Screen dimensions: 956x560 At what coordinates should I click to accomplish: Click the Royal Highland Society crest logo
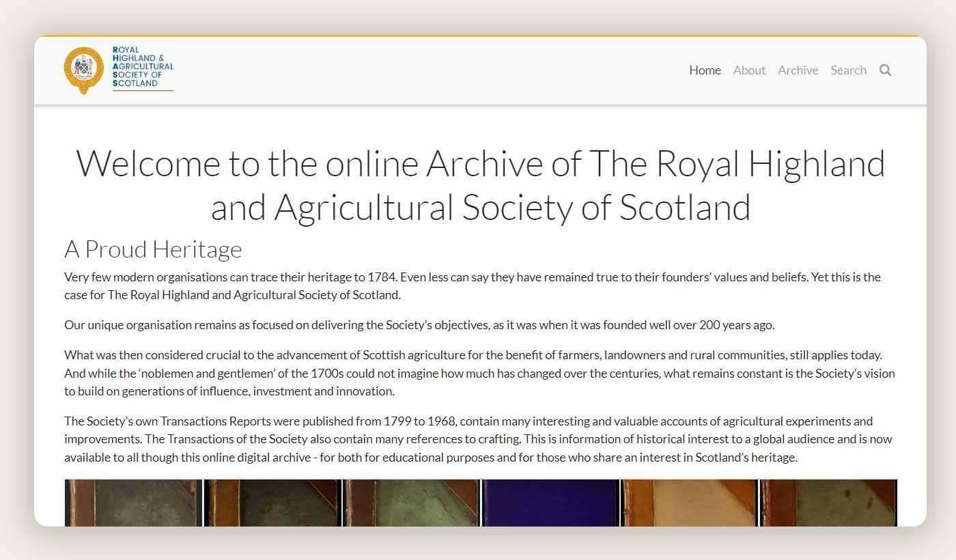[84, 70]
